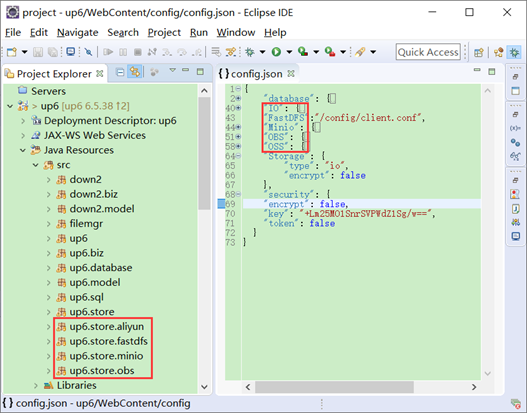This screenshot has height=413, width=527.
Task: Maximize the config.json editor pane
Action: pos(492,71)
